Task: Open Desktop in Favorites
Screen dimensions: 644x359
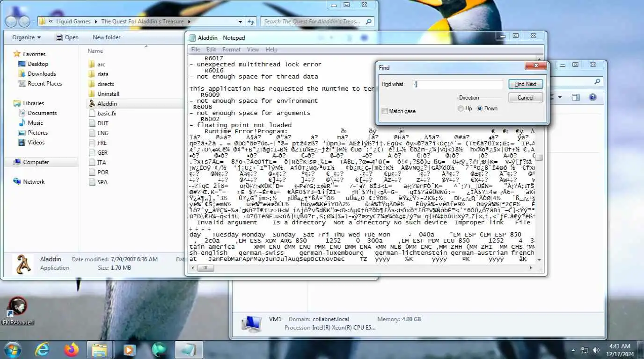Action: 37,64
